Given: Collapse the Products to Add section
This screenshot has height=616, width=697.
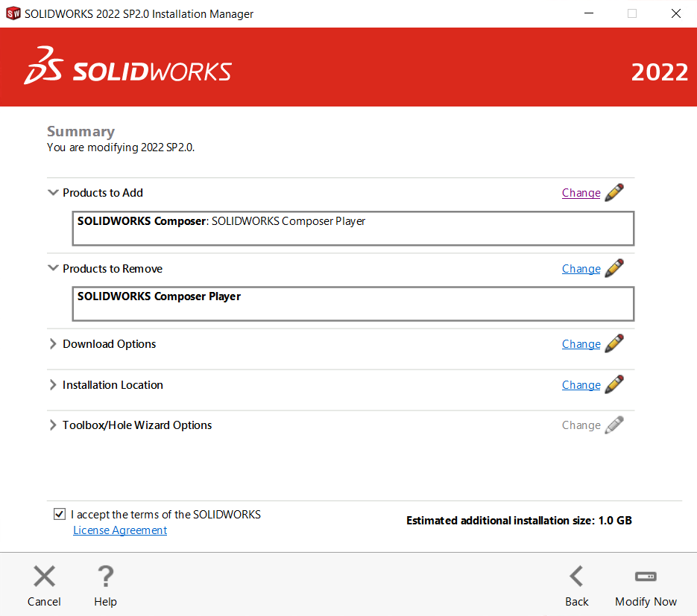Looking at the screenshot, I should [53, 192].
